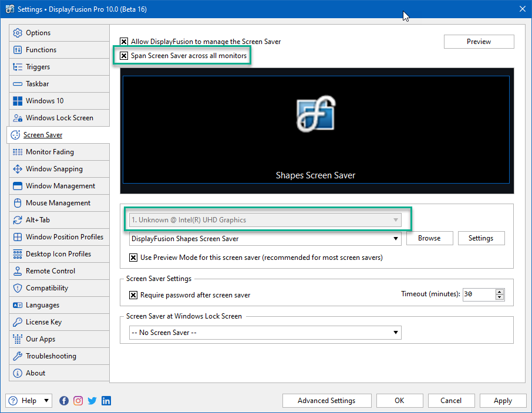Image resolution: width=532 pixels, height=413 pixels.
Task: Open the Options gear icon
Action: 17,33
